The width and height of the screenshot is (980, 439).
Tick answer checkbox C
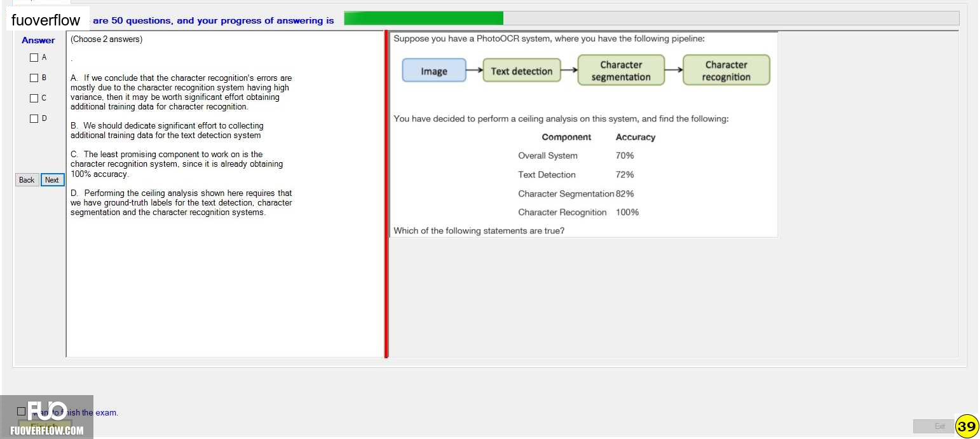coord(34,99)
